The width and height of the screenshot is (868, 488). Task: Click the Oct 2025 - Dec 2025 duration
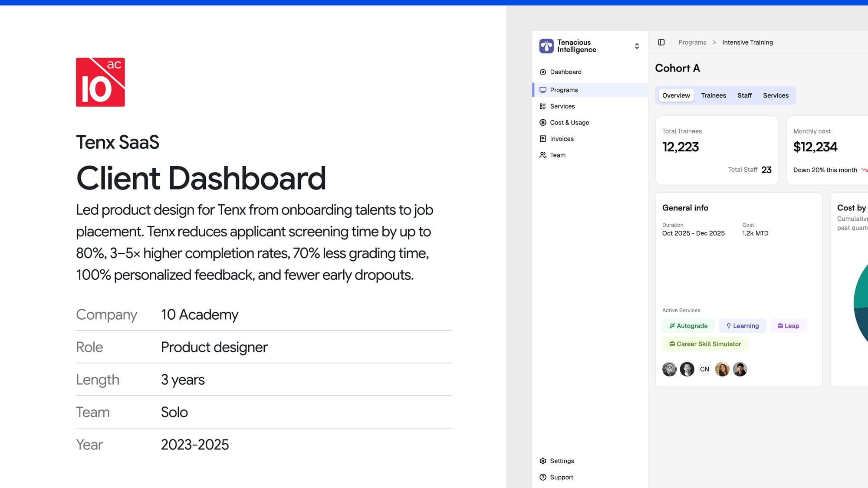coord(694,233)
